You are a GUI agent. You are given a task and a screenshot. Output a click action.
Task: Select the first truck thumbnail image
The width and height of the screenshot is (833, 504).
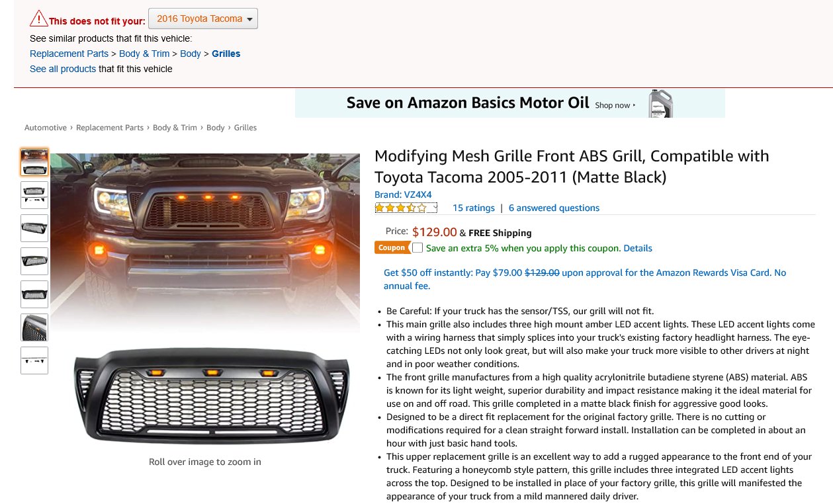pos(34,162)
